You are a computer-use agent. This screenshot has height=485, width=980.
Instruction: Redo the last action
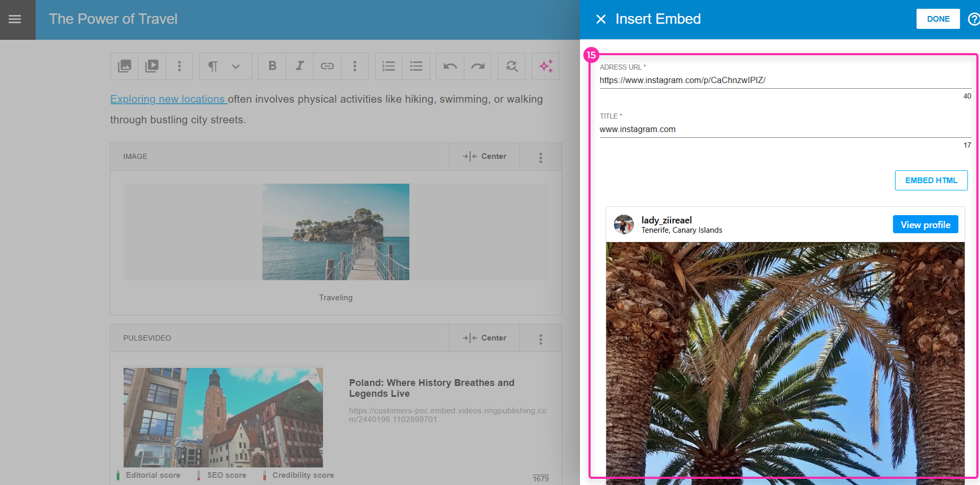(478, 66)
